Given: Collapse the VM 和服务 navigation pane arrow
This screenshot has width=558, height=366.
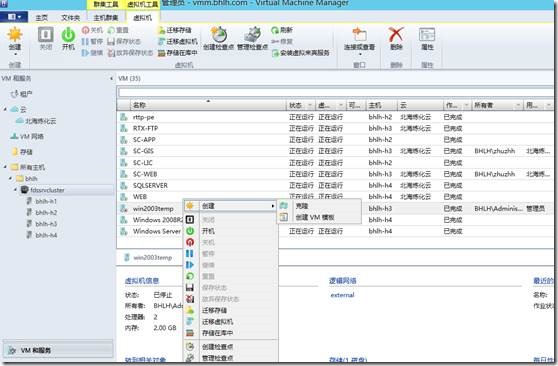Looking at the screenshot, I should 111,78.
